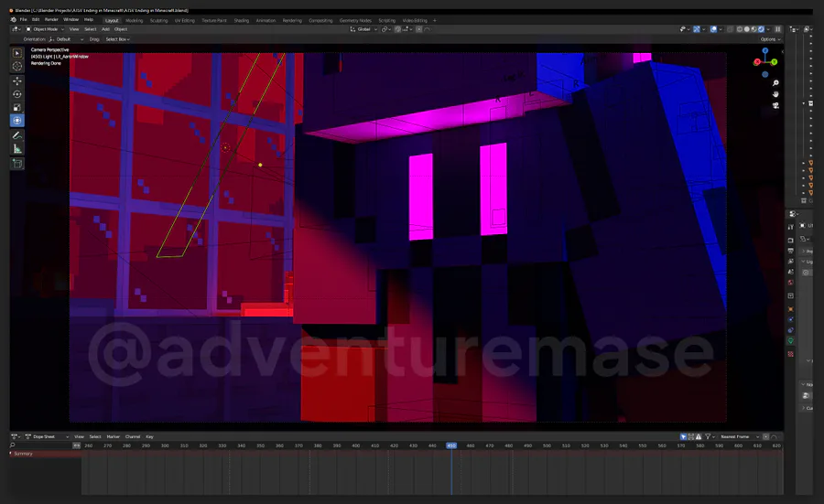Select the Select Box tool in the toolbar
Image resolution: width=824 pixels, height=504 pixels.
(16, 53)
